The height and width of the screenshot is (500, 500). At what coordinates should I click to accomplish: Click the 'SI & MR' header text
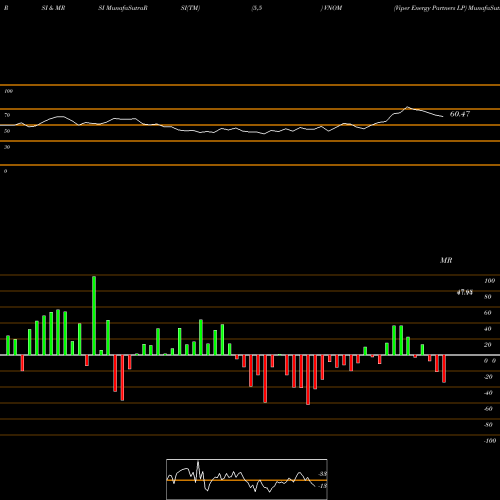[53, 8]
